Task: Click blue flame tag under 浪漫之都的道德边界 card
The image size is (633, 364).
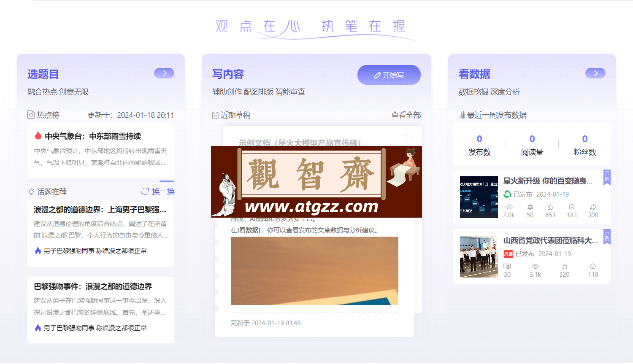Action: pyautogui.click(x=38, y=251)
